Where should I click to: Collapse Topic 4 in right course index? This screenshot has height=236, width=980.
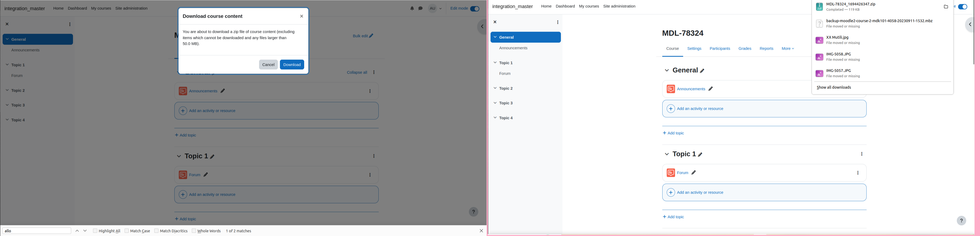[495, 118]
